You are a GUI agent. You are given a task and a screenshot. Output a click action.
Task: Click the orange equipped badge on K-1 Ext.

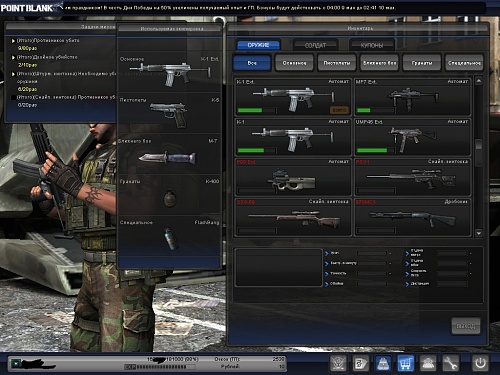coord(339,110)
